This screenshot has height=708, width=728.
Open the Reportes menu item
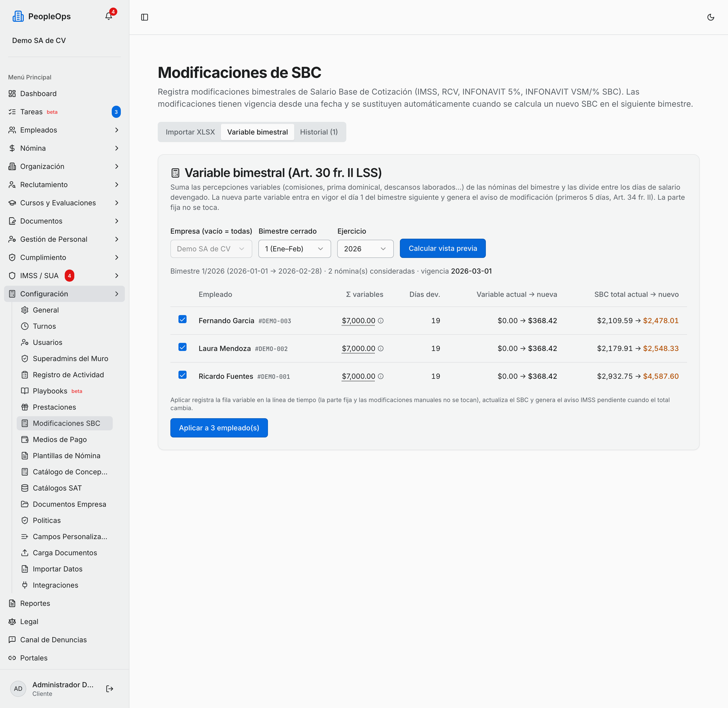point(64,603)
